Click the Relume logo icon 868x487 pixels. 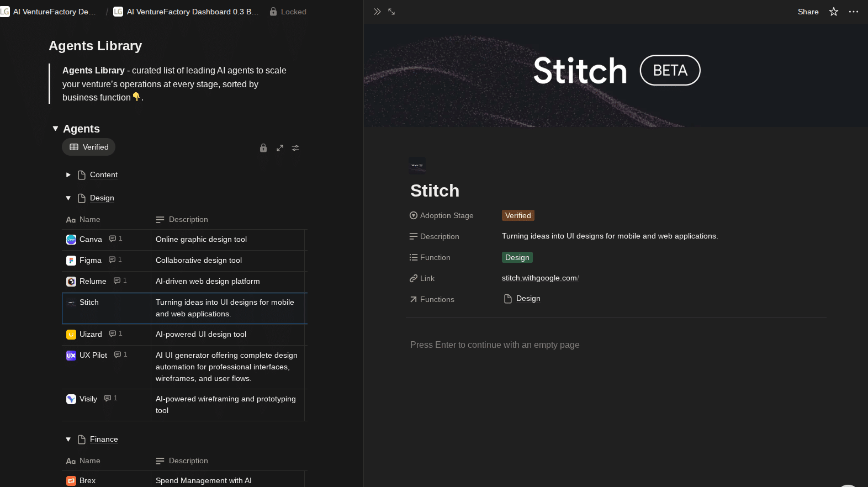(71, 282)
